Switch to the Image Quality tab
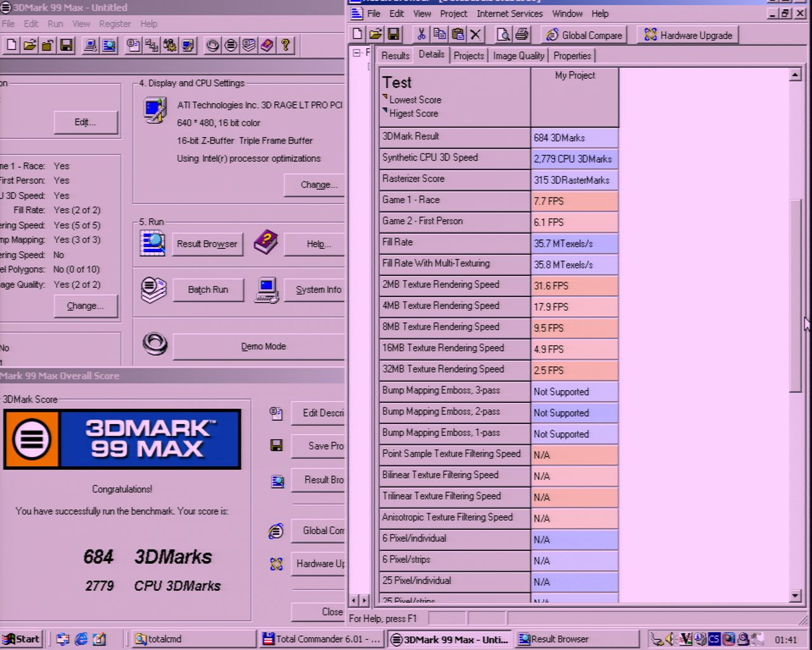The width and height of the screenshot is (812, 650). [x=518, y=56]
